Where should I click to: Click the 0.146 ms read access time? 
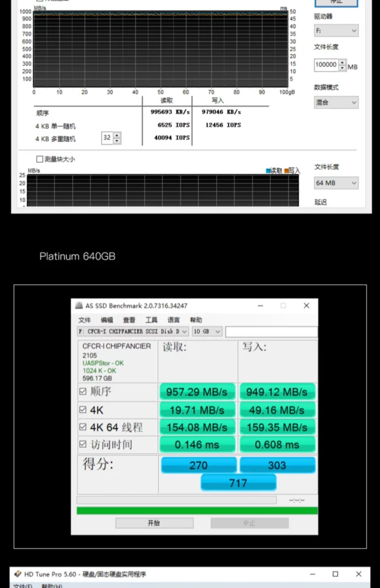tap(197, 445)
